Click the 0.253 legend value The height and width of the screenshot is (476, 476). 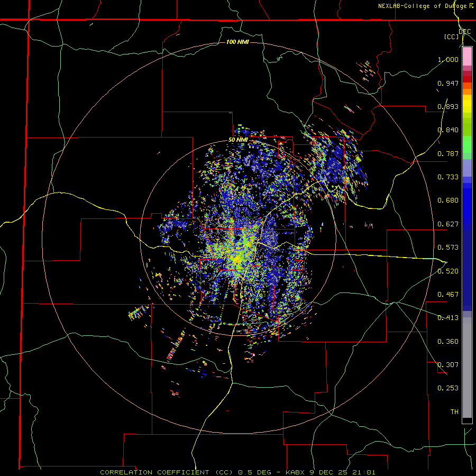pos(448,388)
